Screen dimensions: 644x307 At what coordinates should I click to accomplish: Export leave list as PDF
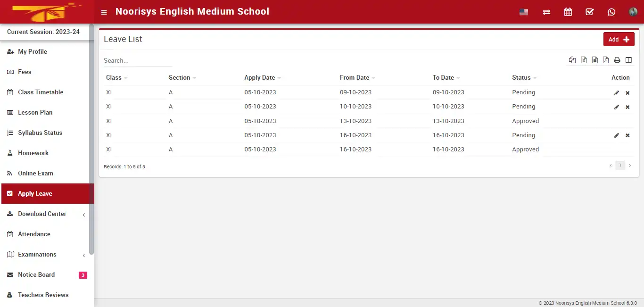pyautogui.click(x=606, y=60)
